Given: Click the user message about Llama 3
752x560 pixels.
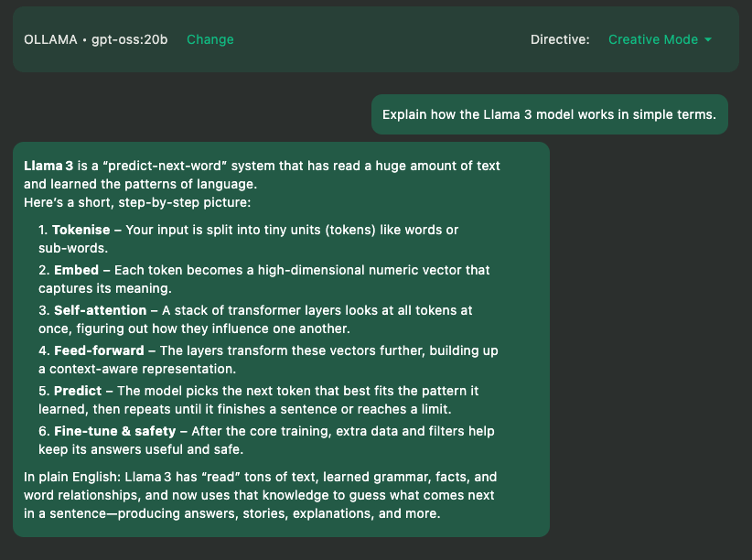Looking at the screenshot, I should [x=549, y=114].
